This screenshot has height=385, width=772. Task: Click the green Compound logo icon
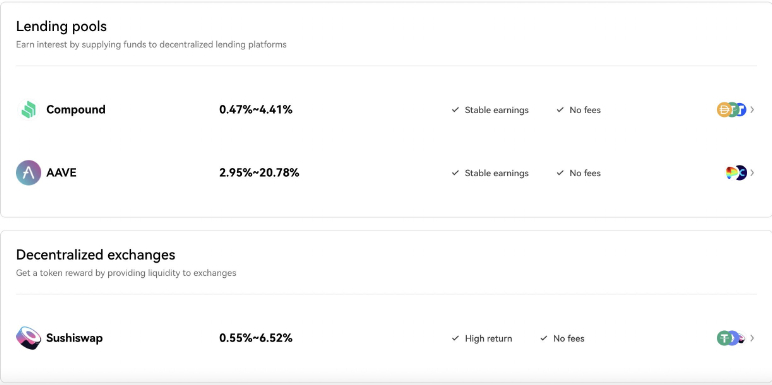point(28,109)
